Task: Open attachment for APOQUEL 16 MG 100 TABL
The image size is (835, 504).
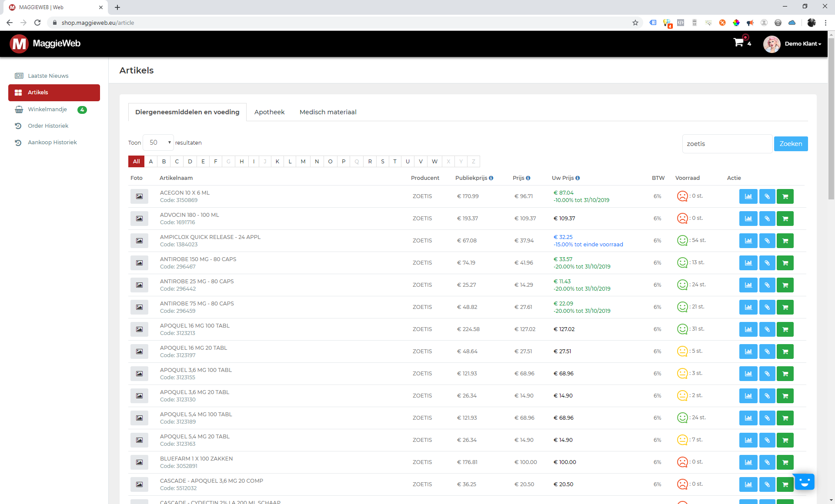Action: click(767, 329)
